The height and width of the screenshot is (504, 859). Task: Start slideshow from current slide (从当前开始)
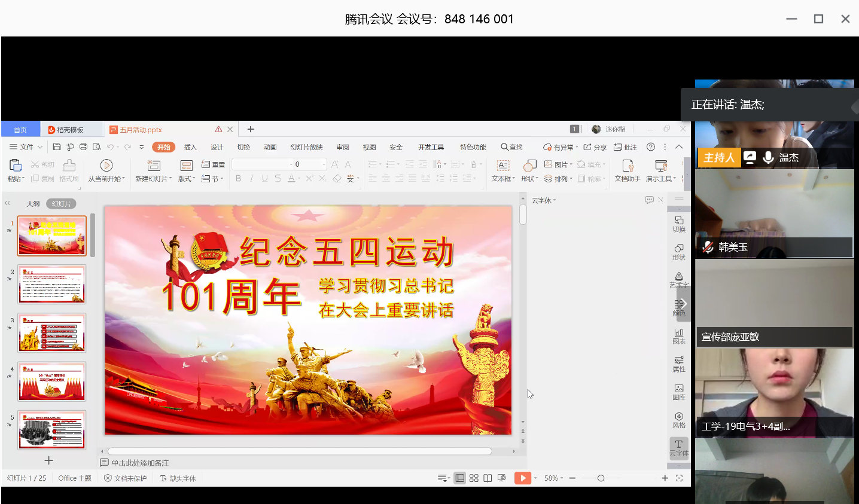pos(106,170)
